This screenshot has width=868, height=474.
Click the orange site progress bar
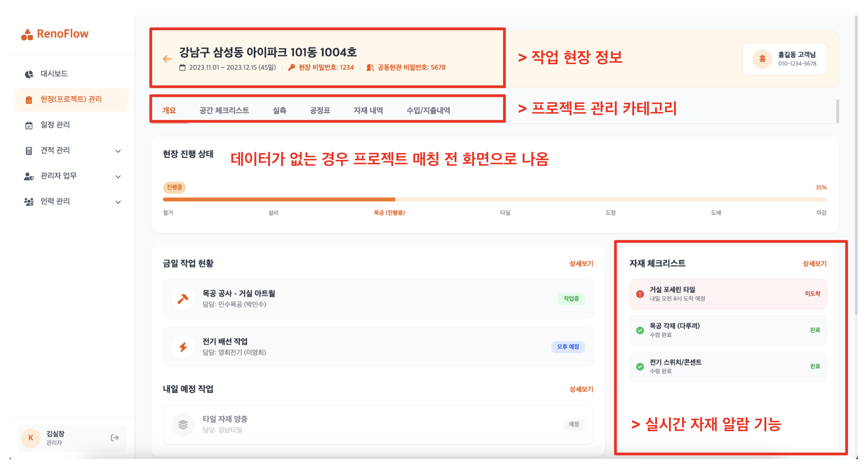tap(279, 199)
